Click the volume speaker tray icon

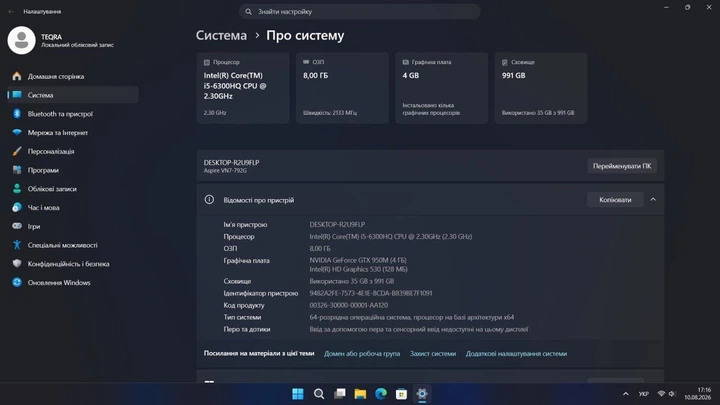pos(672,394)
